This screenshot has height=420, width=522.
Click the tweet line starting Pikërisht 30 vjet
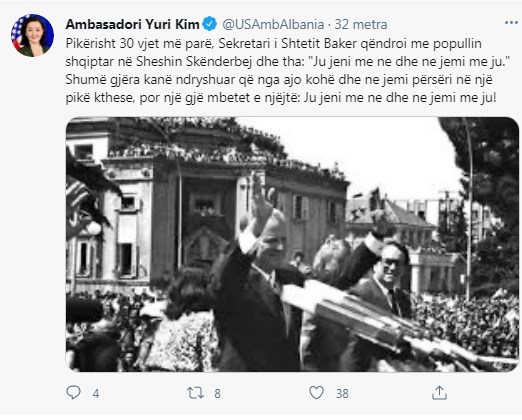[274, 43]
